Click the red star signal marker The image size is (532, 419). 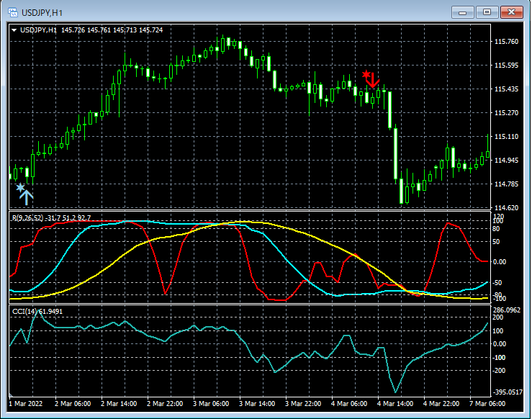click(366, 74)
